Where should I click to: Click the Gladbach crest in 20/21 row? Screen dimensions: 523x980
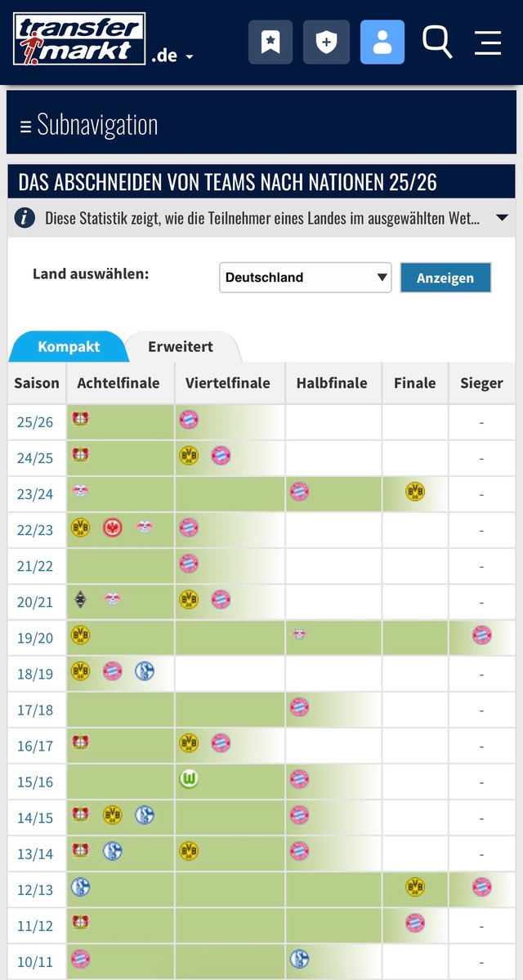(x=80, y=599)
